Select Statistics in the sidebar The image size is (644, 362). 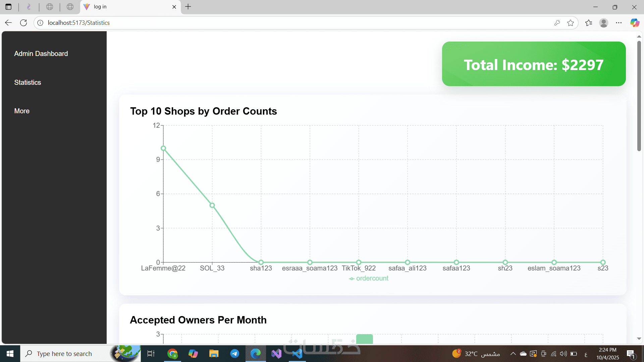[x=28, y=82]
